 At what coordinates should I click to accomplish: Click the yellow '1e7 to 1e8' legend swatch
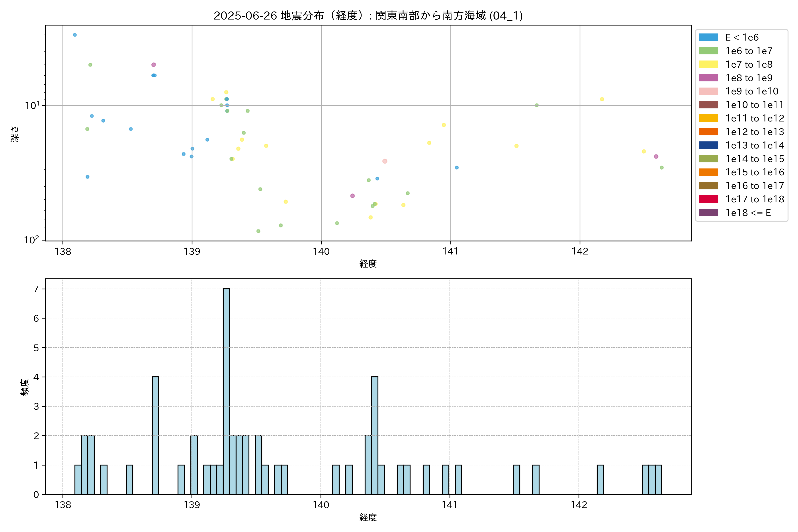[x=708, y=65]
